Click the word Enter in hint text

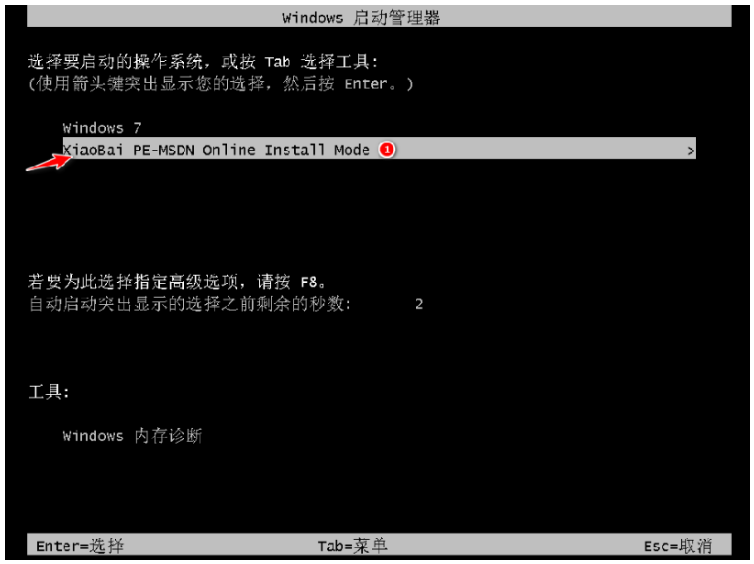[365, 84]
